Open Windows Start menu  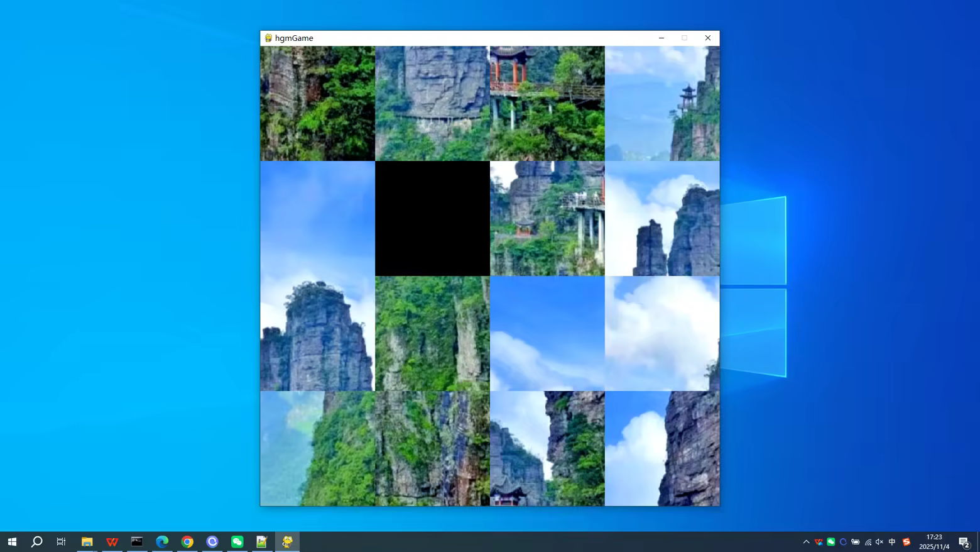pyautogui.click(x=12, y=541)
